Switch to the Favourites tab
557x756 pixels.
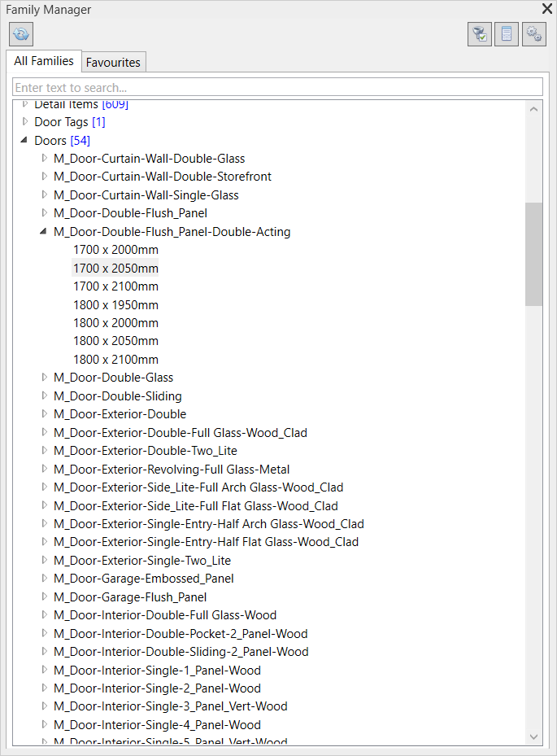pyautogui.click(x=113, y=62)
